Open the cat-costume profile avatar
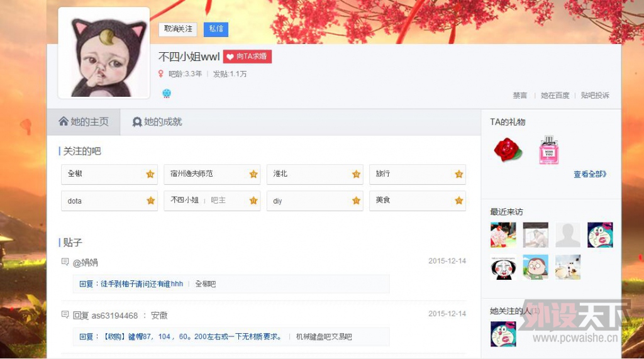This screenshot has height=359, width=644. (104, 53)
